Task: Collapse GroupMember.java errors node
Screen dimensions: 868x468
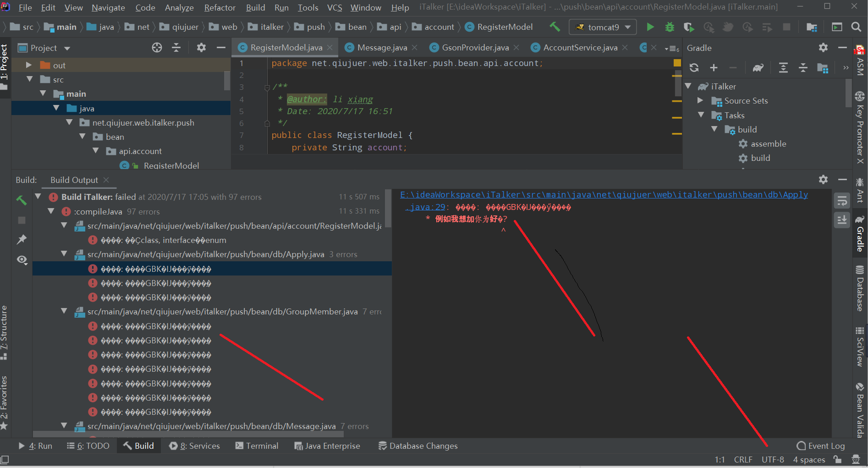Action: (x=64, y=311)
